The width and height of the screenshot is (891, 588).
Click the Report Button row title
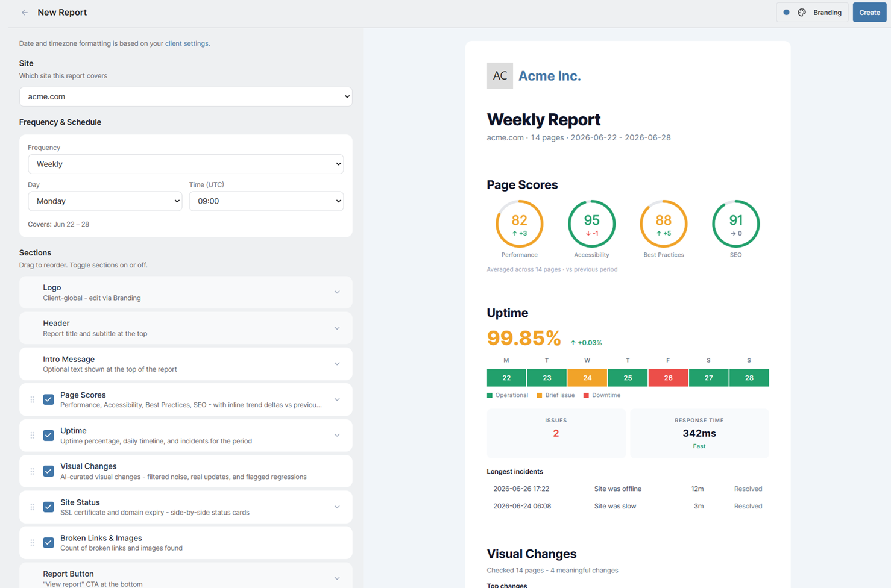point(68,574)
